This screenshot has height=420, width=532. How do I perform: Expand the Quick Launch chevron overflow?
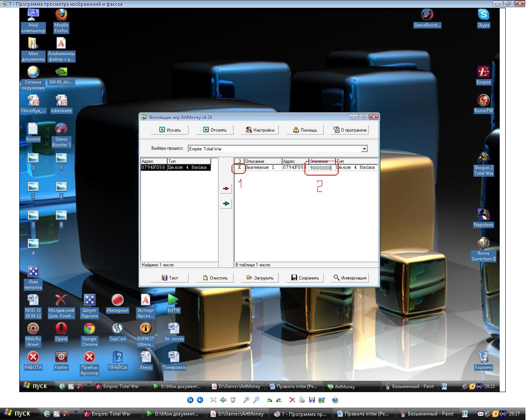pyautogui.click(x=76, y=411)
